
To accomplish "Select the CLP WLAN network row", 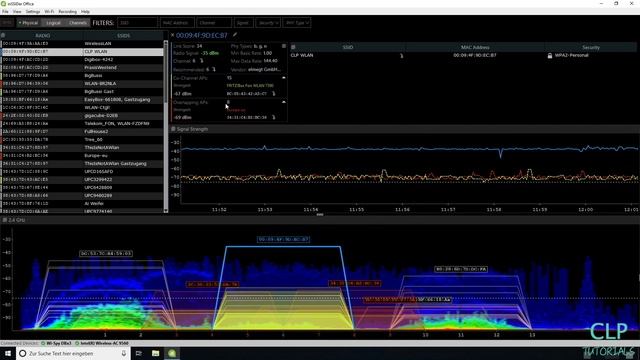I will (x=82, y=52).
